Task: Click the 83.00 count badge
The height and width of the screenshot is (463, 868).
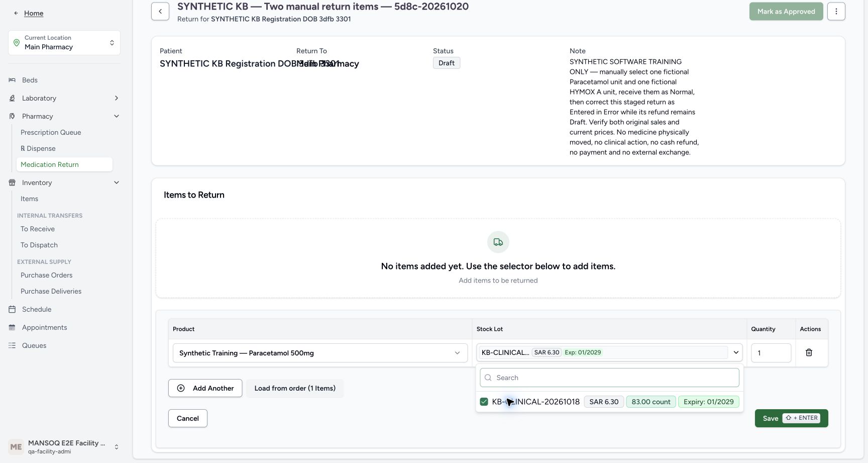Action: coord(651,402)
